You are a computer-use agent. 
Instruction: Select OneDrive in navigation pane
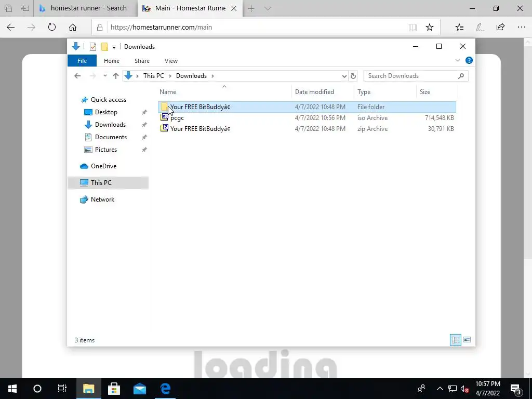click(103, 166)
